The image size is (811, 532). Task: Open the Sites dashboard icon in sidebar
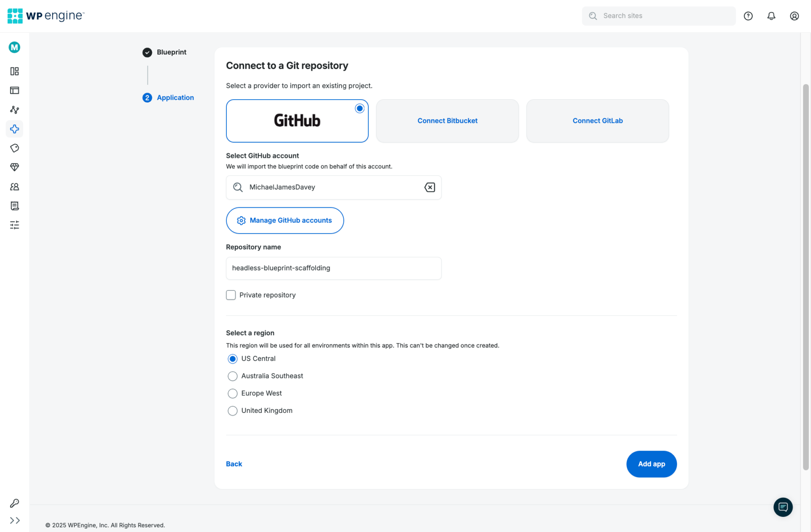(14, 71)
